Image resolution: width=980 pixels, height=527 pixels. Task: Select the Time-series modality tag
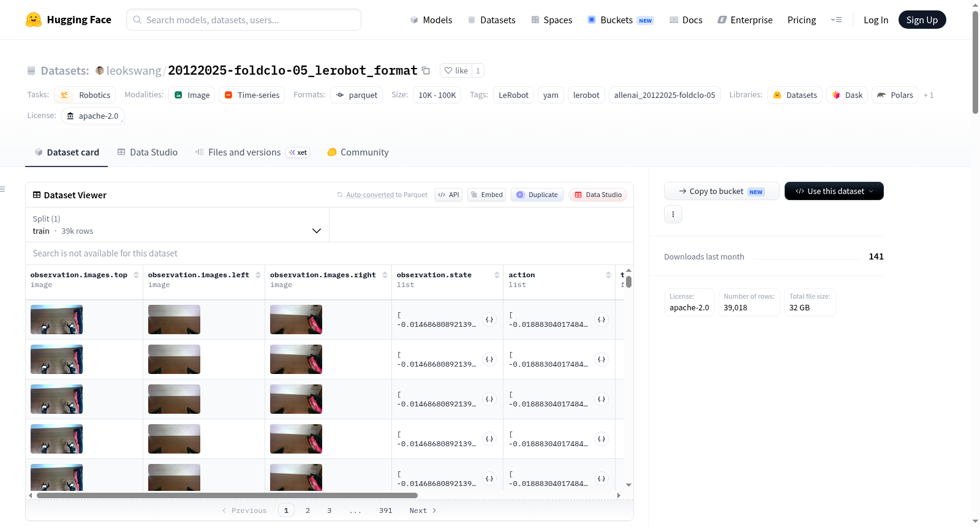coord(252,95)
